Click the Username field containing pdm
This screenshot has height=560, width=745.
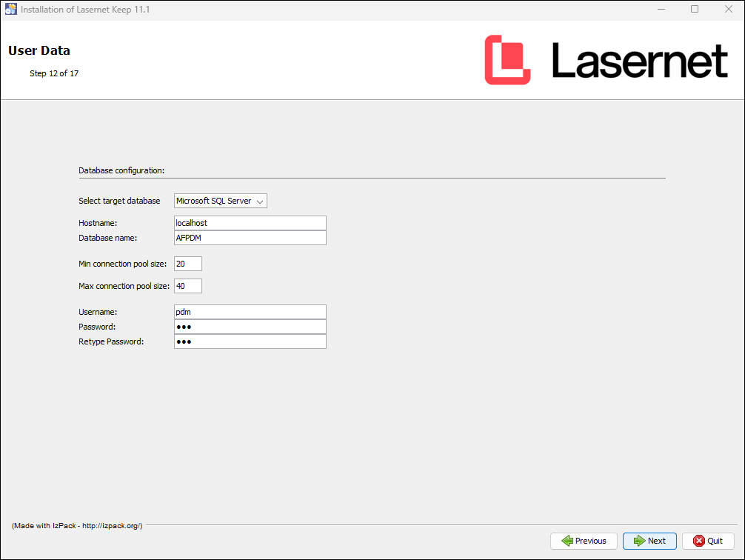click(x=250, y=312)
